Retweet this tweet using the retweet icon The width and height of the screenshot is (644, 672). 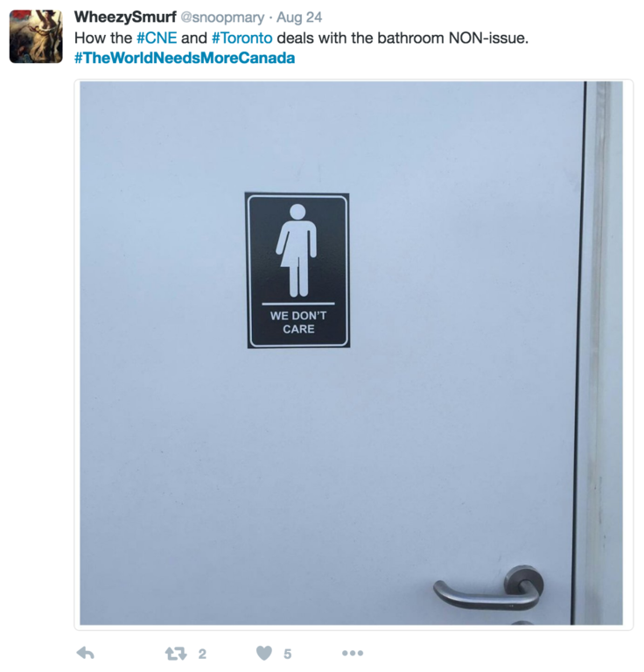(176, 654)
